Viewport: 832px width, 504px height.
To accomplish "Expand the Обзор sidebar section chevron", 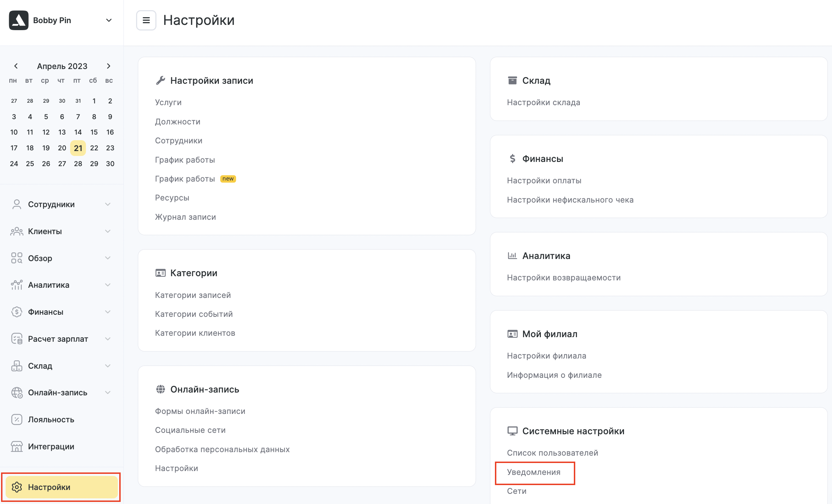I will [x=108, y=258].
